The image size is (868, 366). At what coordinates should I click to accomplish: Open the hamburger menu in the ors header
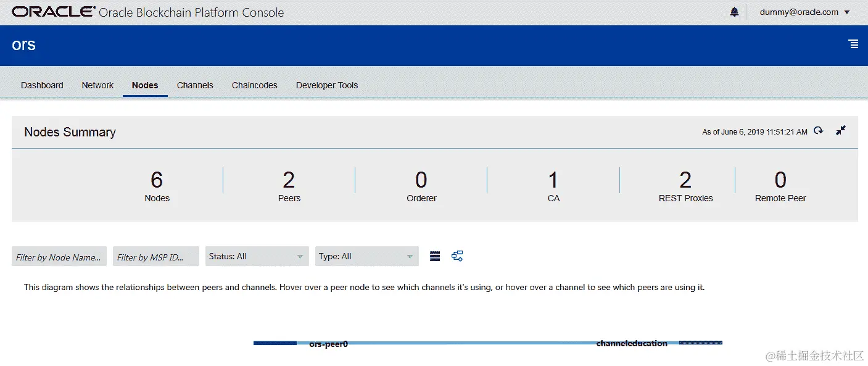click(853, 44)
